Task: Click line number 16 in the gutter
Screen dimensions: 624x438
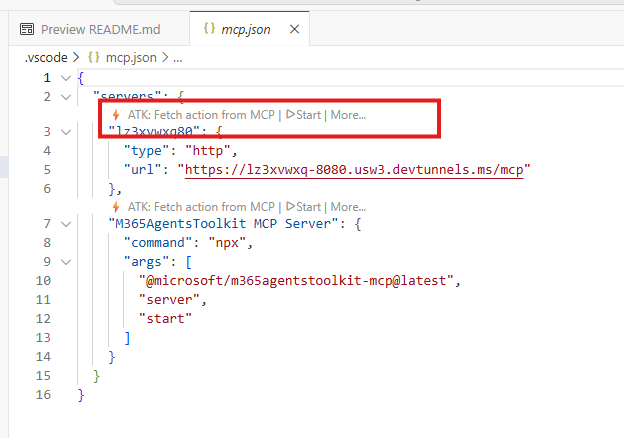Action: (x=43, y=395)
